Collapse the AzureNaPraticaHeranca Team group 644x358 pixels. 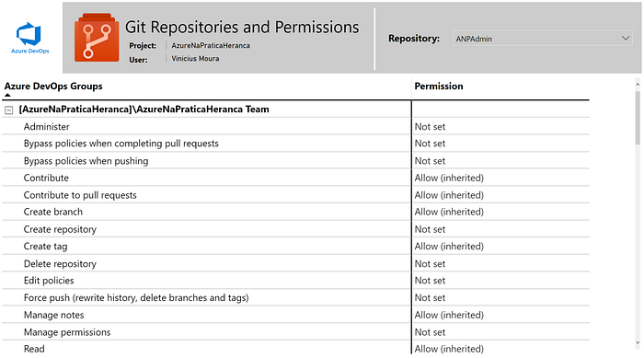point(8,110)
